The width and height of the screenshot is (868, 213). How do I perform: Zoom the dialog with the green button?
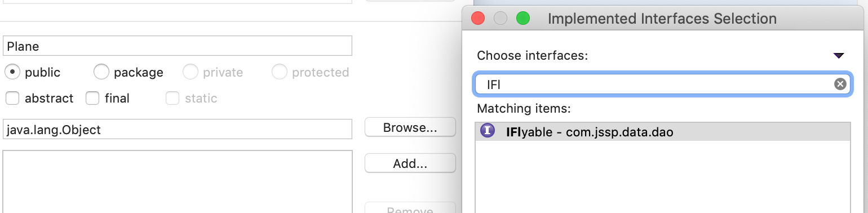tap(523, 18)
